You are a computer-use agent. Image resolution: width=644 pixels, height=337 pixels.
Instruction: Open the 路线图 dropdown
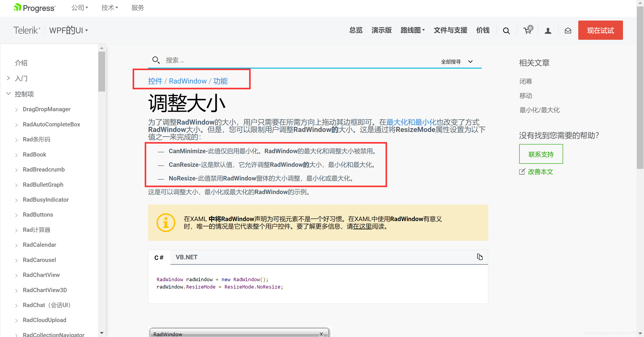pos(413,30)
